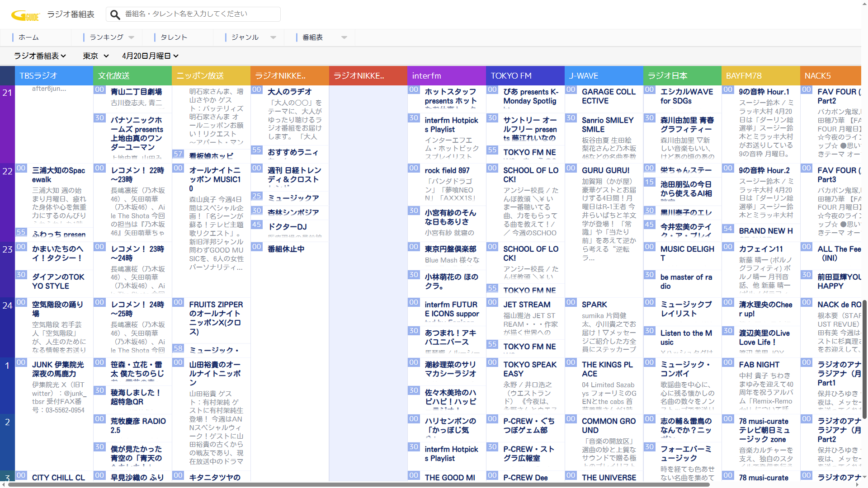Screen dimensions: 868x488
Task: Open the ラジオ番組表 type selector
Action: coord(40,56)
